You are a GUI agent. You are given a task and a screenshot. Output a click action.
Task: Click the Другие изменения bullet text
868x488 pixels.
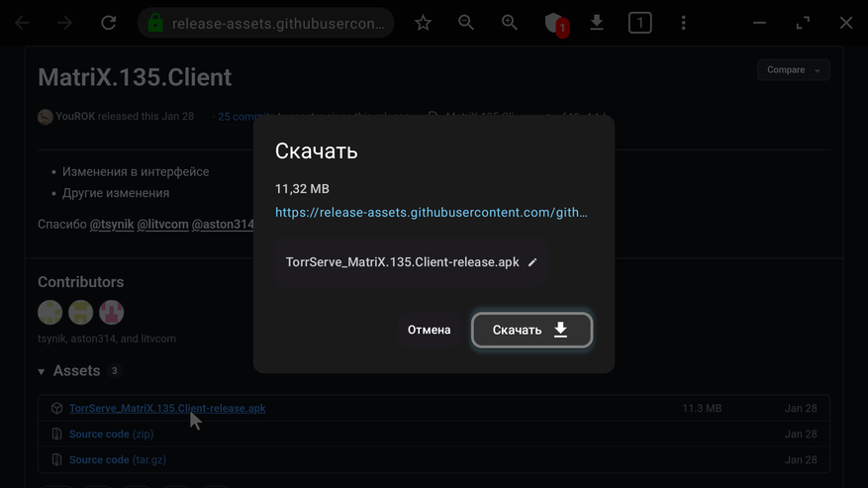[116, 193]
